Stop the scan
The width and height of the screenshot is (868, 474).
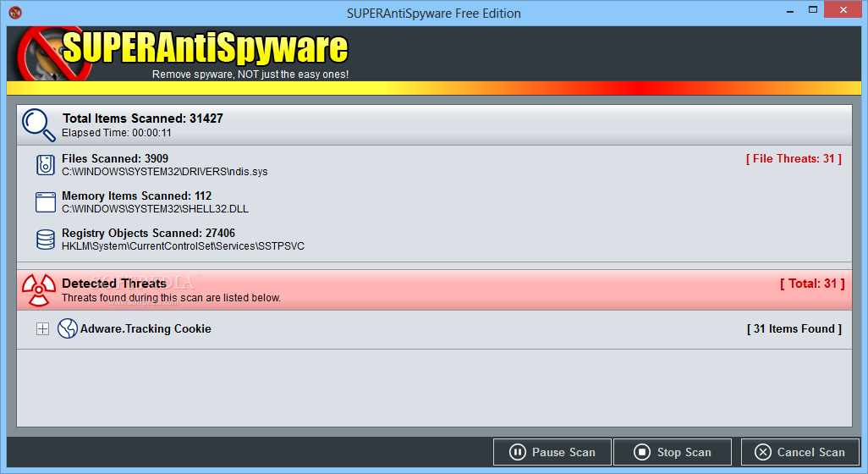(x=672, y=452)
